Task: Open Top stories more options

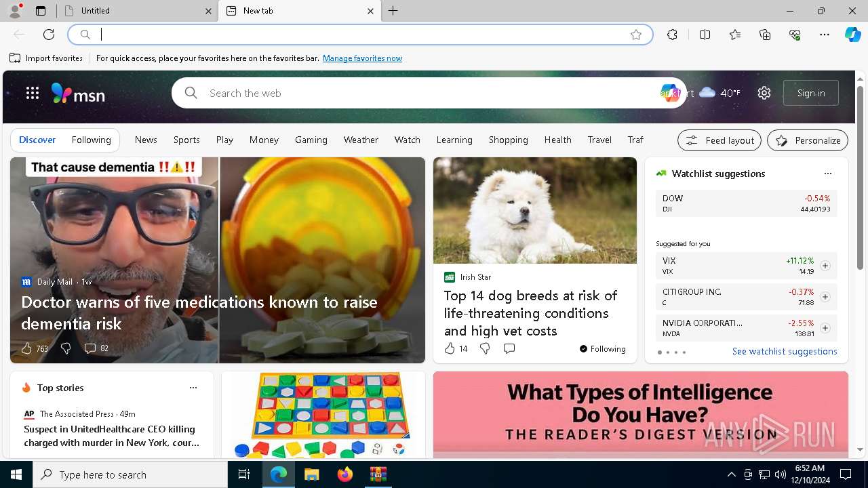Action: 193,388
